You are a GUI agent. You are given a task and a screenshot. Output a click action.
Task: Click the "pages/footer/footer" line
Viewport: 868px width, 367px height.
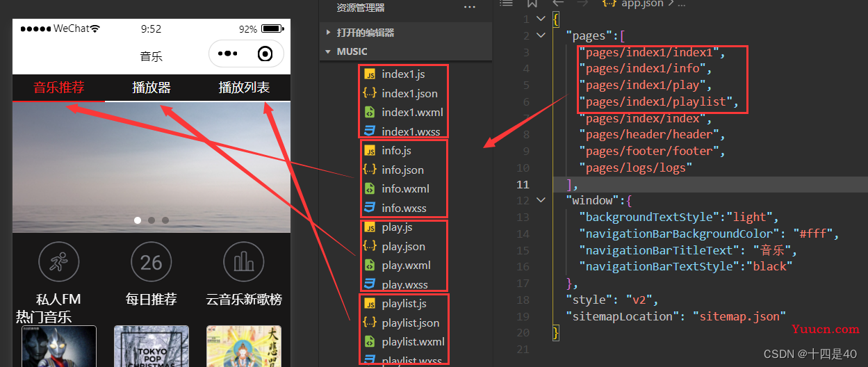[x=652, y=151]
